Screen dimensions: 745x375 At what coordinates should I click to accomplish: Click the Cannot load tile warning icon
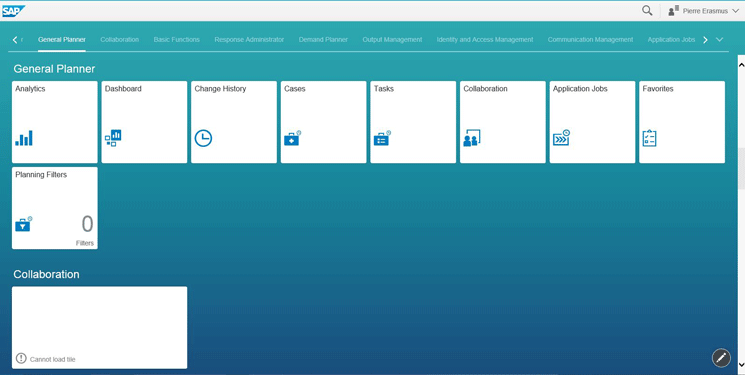coord(21,358)
